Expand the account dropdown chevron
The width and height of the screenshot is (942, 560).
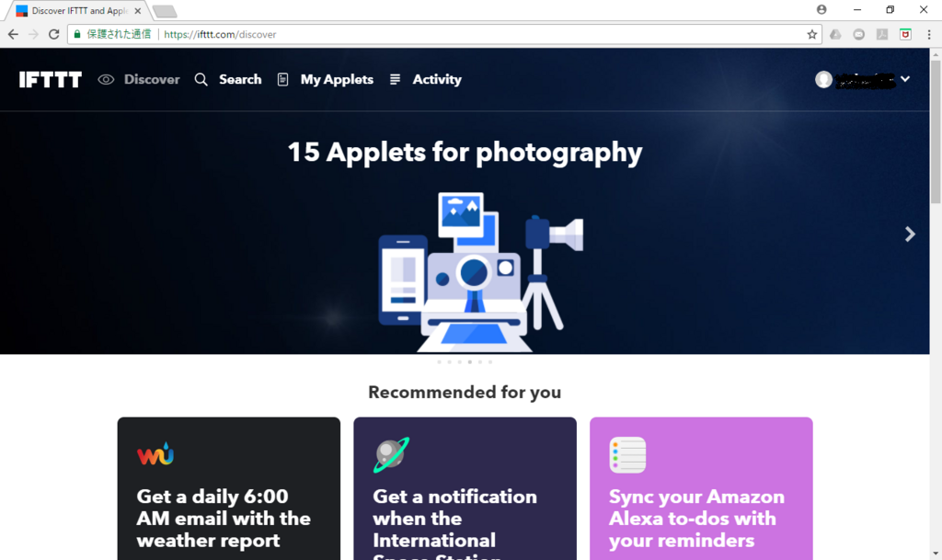click(x=905, y=79)
